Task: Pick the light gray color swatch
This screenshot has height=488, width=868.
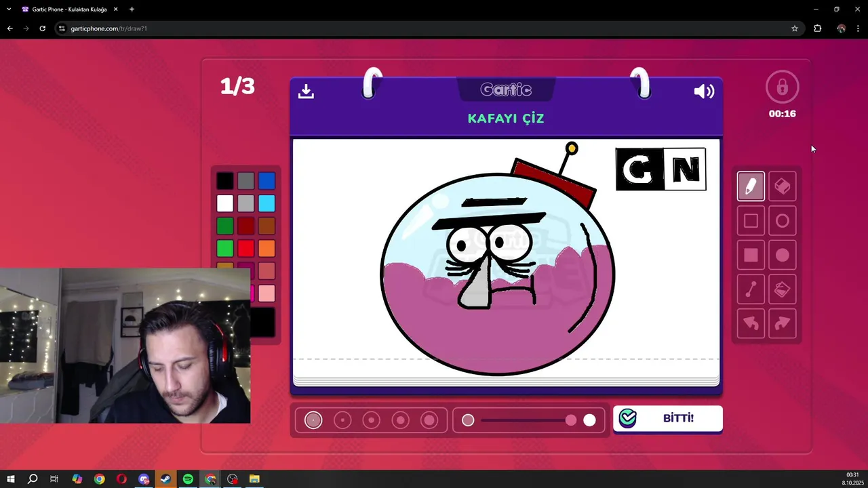Action: click(x=245, y=203)
